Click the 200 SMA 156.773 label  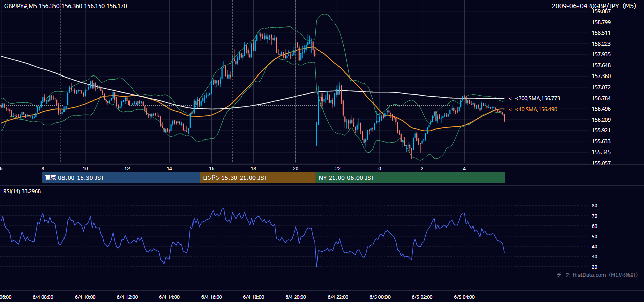click(x=535, y=99)
